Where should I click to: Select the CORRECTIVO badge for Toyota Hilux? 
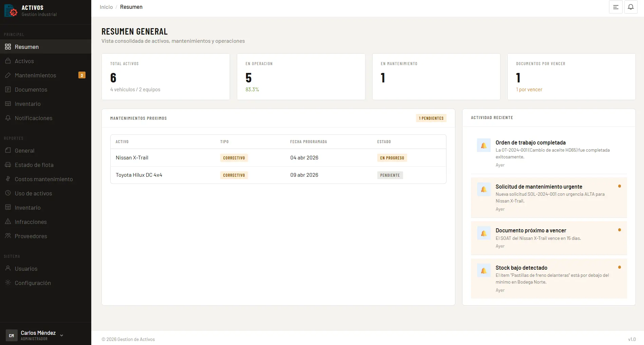click(x=234, y=175)
